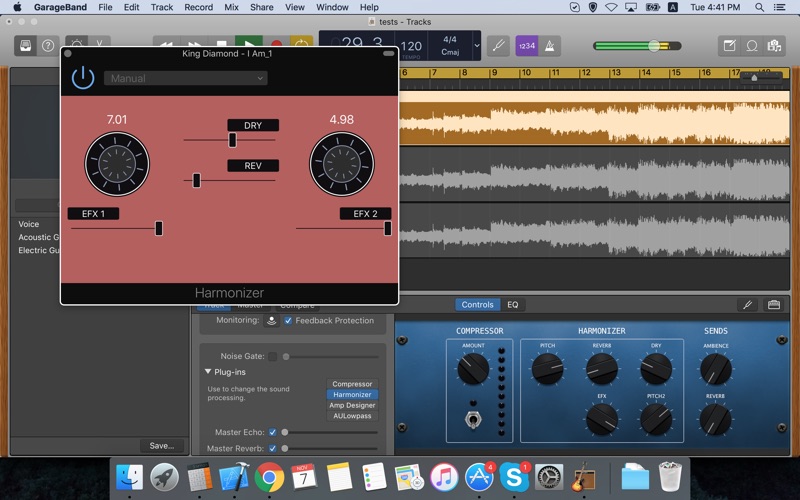
Task: Enable the Noise Gate checkbox
Action: (272, 356)
